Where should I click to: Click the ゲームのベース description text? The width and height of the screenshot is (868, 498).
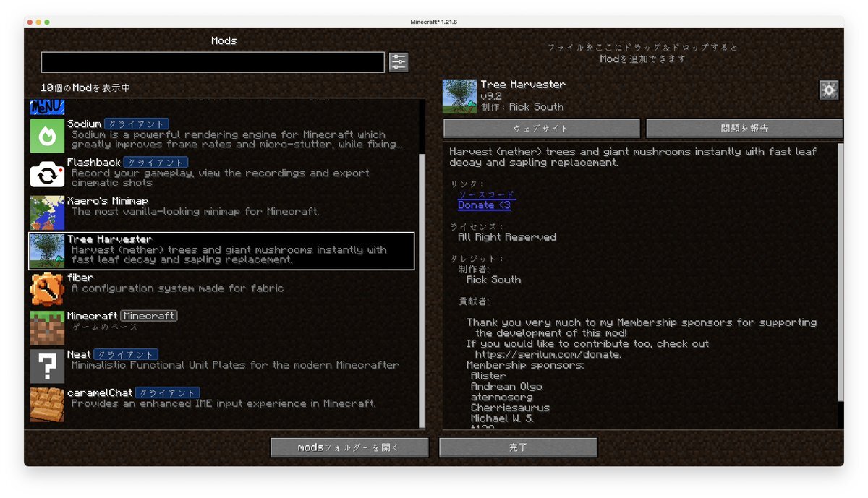coord(105,327)
